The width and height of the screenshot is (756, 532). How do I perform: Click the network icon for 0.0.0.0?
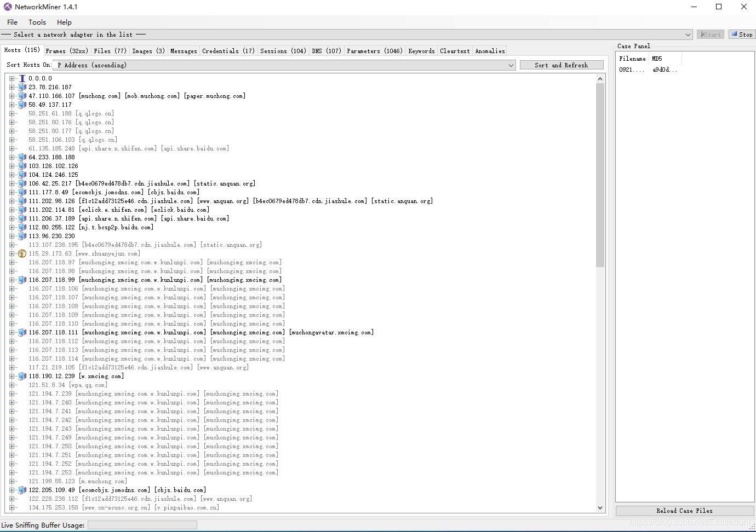pyautogui.click(x=22, y=78)
